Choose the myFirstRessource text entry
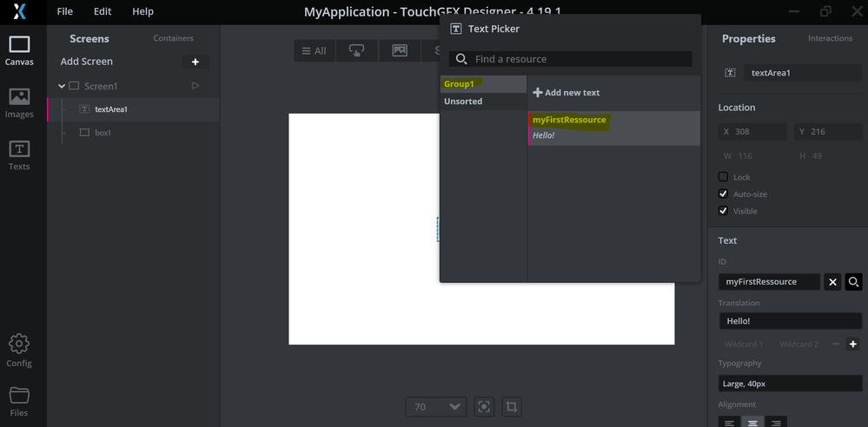The height and width of the screenshot is (427, 868). point(614,128)
